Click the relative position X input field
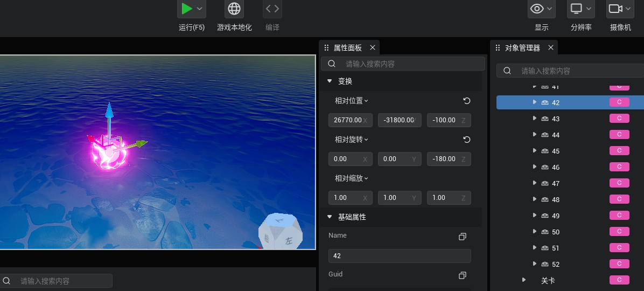Image resolution: width=644 pixels, height=291 pixels. click(x=346, y=120)
